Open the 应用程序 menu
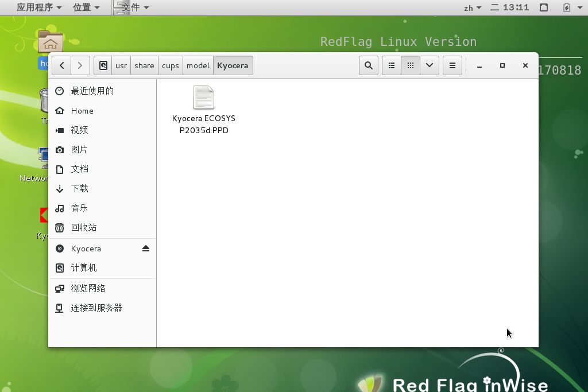 (x=39, y=7)
